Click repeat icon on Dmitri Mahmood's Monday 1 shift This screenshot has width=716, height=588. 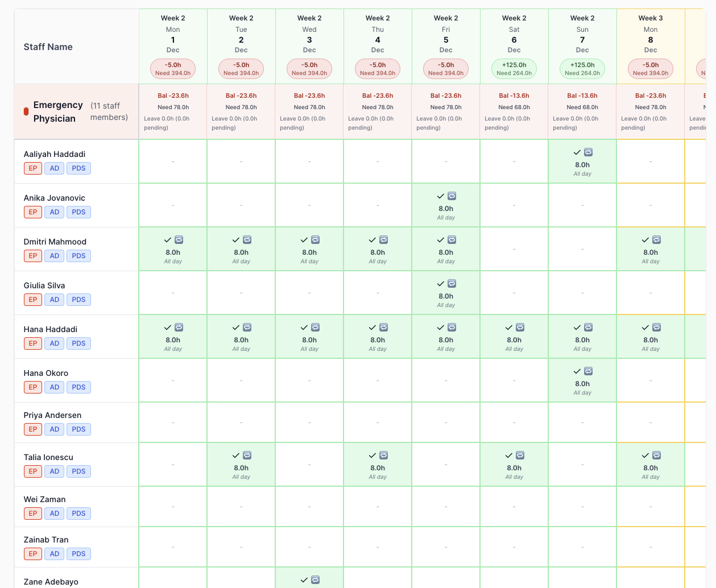coord(179,240)
